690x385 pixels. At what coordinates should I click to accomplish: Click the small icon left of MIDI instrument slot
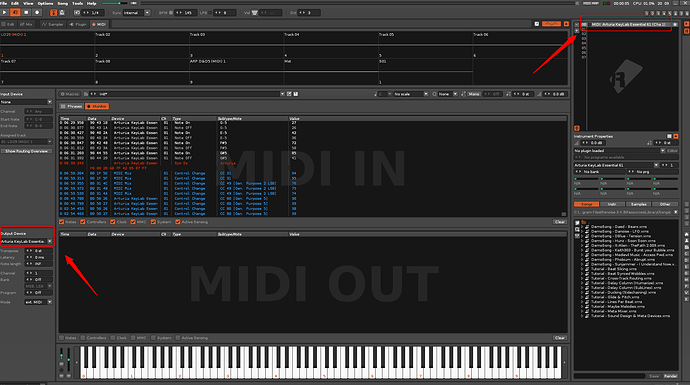point(576,25)
